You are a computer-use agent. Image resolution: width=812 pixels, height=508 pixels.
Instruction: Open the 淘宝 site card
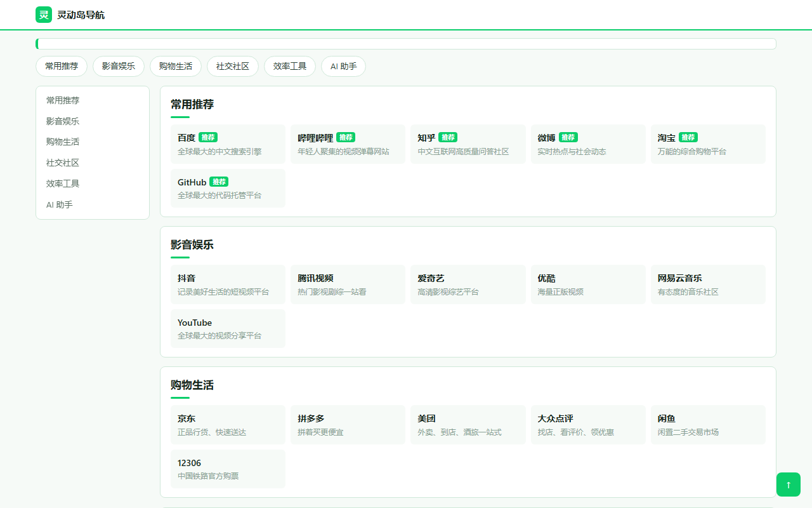(x=708, y=144)
